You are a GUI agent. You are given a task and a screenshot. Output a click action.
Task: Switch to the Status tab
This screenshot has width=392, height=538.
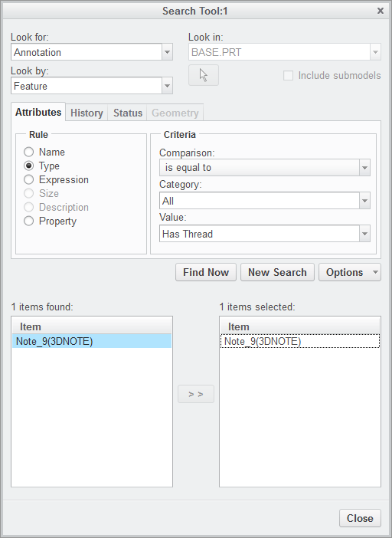128,113
